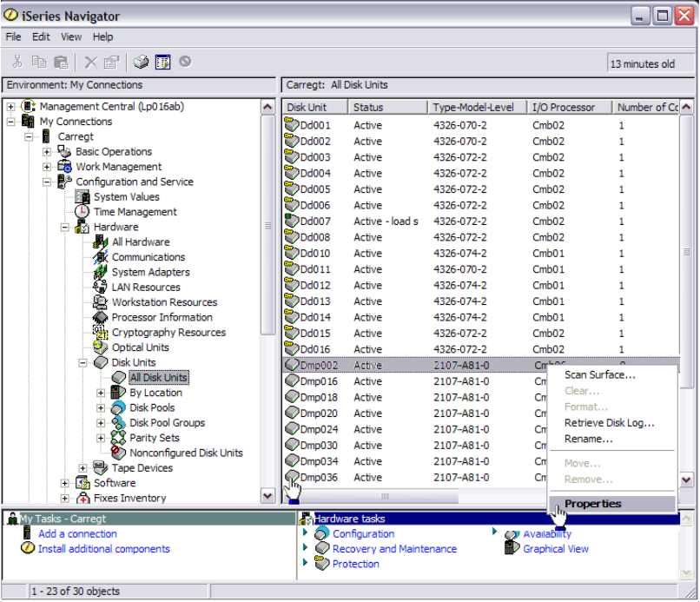Open the Graphical View task icon

coord(512,549)
